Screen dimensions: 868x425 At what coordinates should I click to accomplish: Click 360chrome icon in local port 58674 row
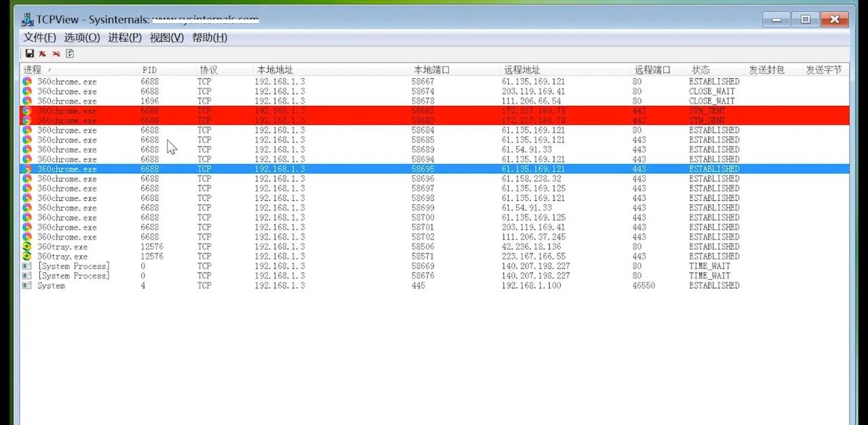tap(27, 91)
